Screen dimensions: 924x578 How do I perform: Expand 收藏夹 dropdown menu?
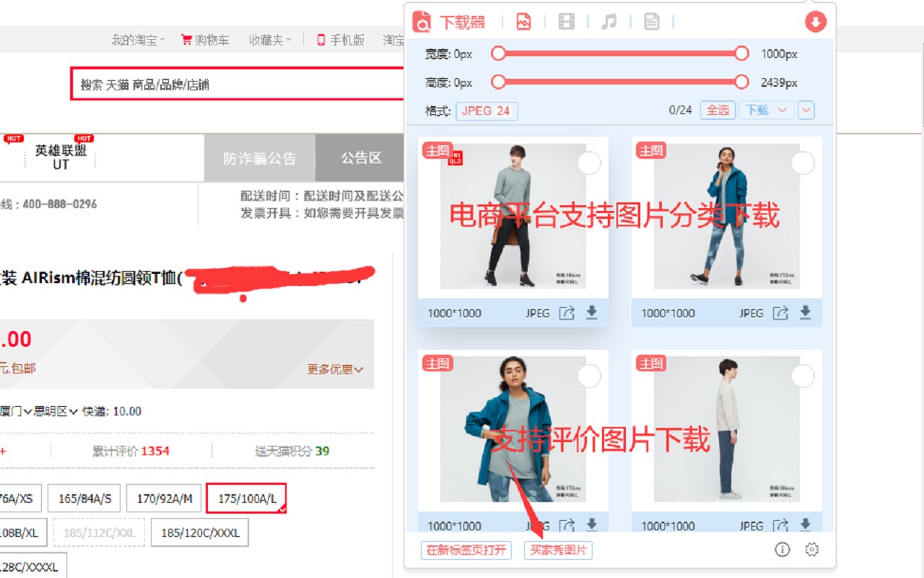click(270, 40)
